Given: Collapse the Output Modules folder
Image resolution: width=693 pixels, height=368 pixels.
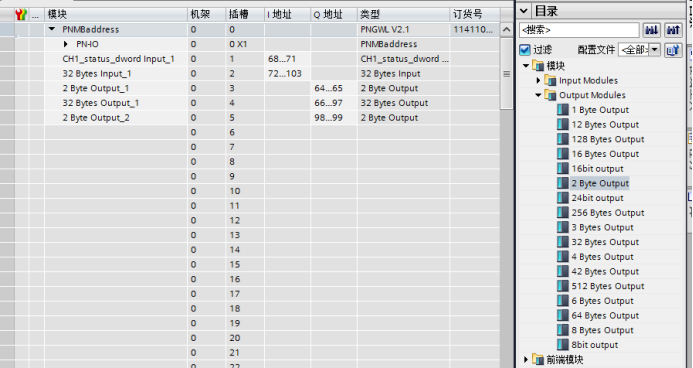Looking at the screenshot, I should click(538, 95).
